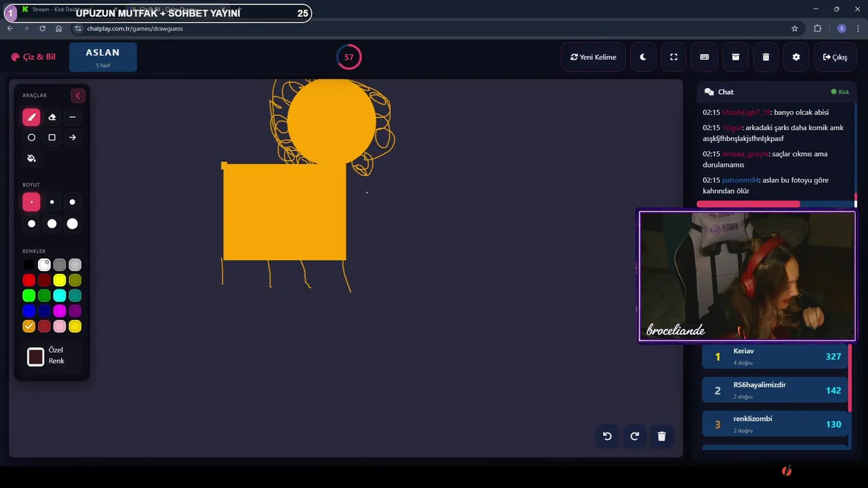868x488 pixels.
Task: Pick the black color swatch
Action: click(x=28, y=265)
